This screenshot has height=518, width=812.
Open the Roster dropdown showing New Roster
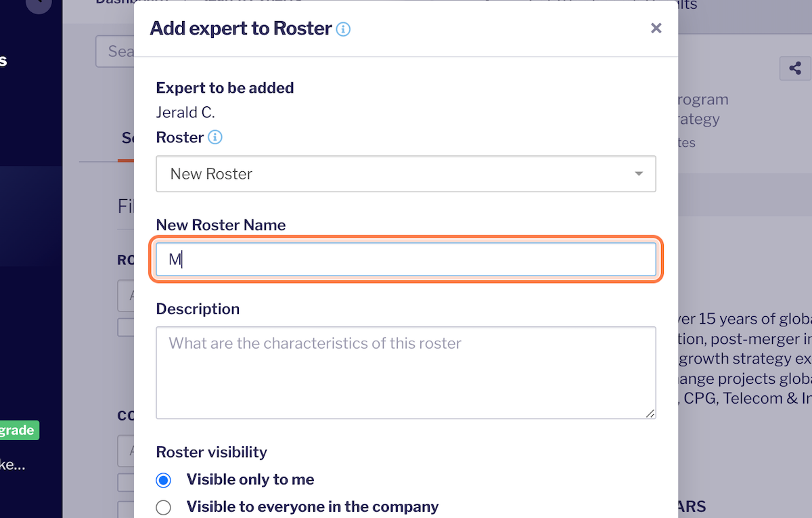click(x=406, y=174)
